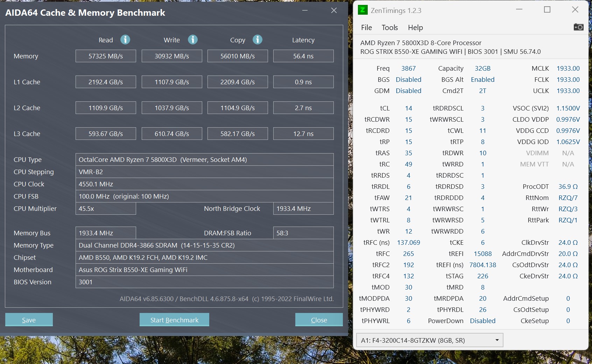Click the CPU Clock 4550.1 MHz field
The image size is (592, 364).
205,184
